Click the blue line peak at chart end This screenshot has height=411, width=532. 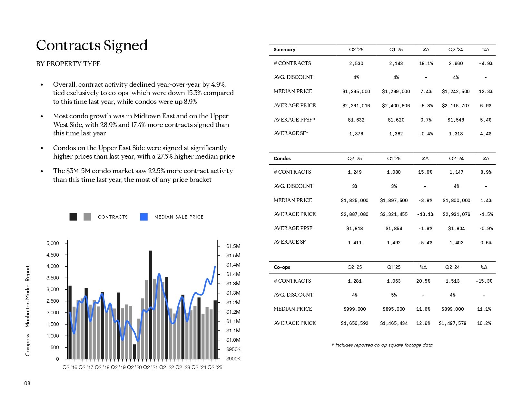click(215, 267)
